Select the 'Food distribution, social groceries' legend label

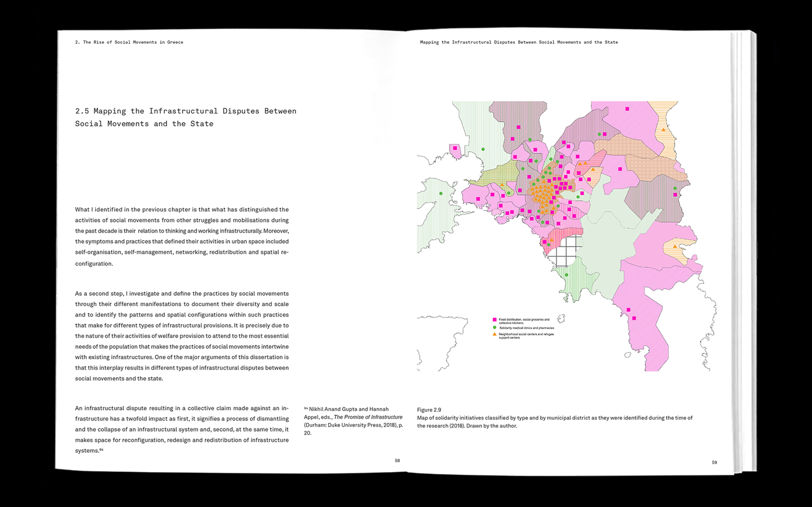pyautogui.click(x=524, y=321)
